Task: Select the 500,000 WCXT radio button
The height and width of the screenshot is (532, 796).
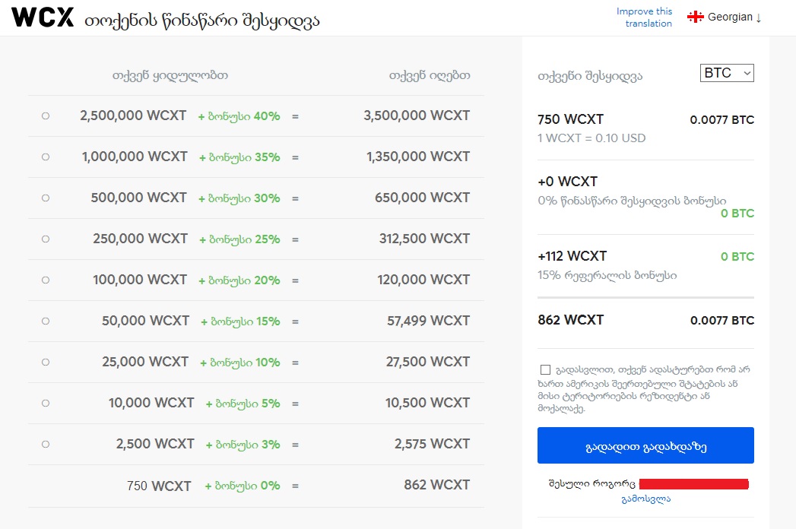Action: pyautogui.click(x=46, y=198)
